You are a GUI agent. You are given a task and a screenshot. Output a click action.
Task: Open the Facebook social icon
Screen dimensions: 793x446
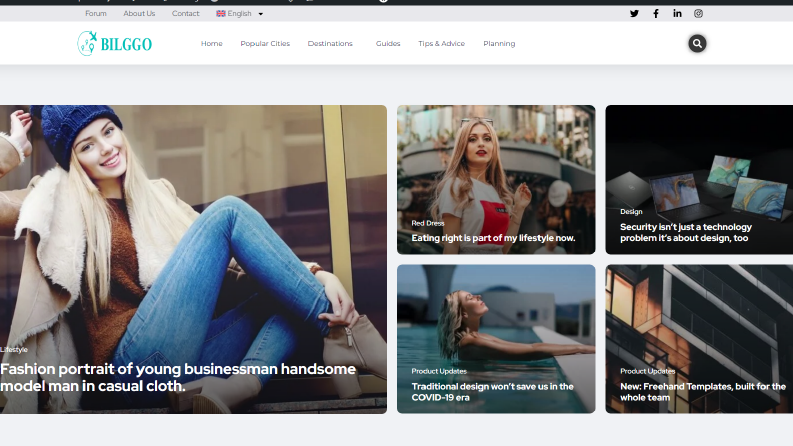[x=656, y=14]
